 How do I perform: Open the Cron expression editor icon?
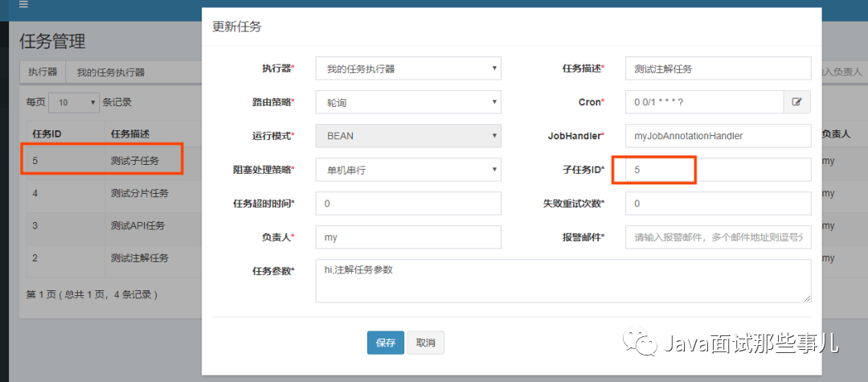[x=797, y=102]
